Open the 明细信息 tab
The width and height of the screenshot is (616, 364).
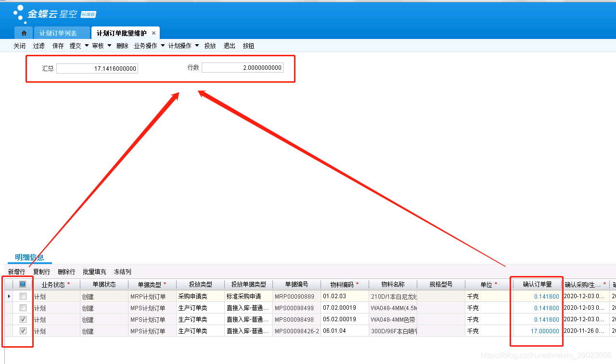[29, 257]
